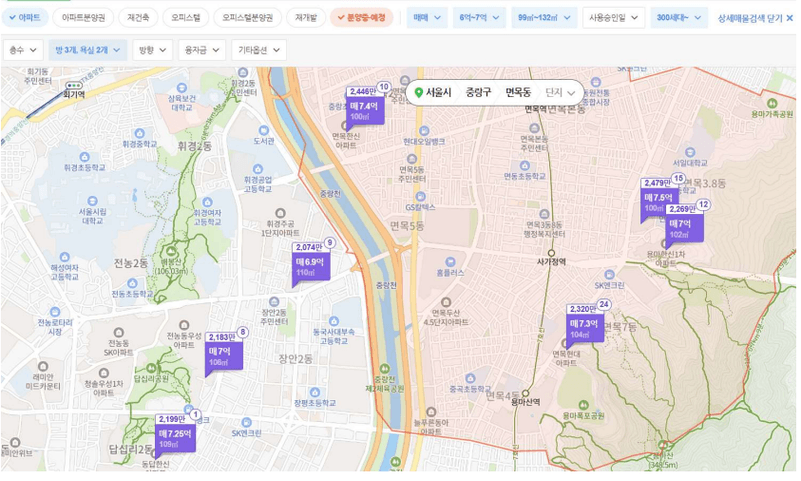Click the 전농2동 neighborhood label
This screenshot has height=481, width=801.
(x=131, y=263)
